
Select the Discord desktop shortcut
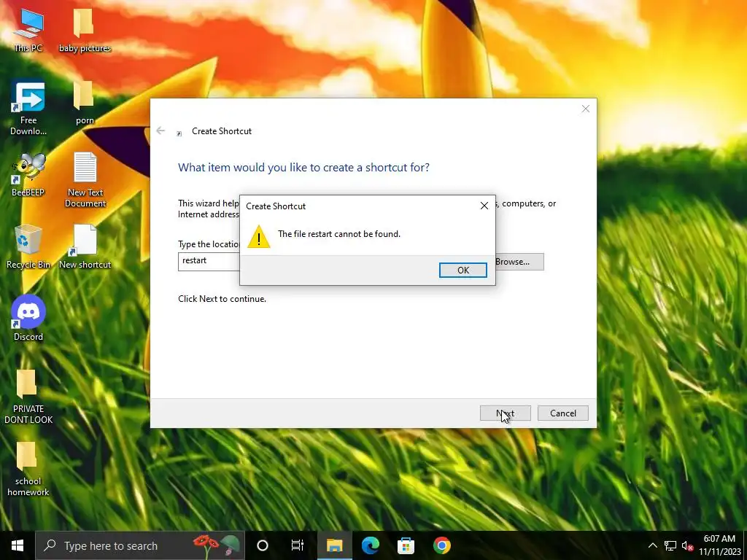pyautogui.click(x=28, y=318)
